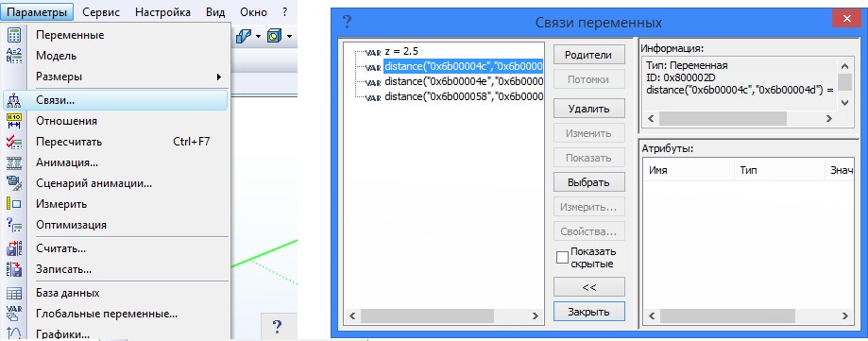Toggle the Показать скрытые checkbox
This screenshot has height=341, width=868.
562,258
